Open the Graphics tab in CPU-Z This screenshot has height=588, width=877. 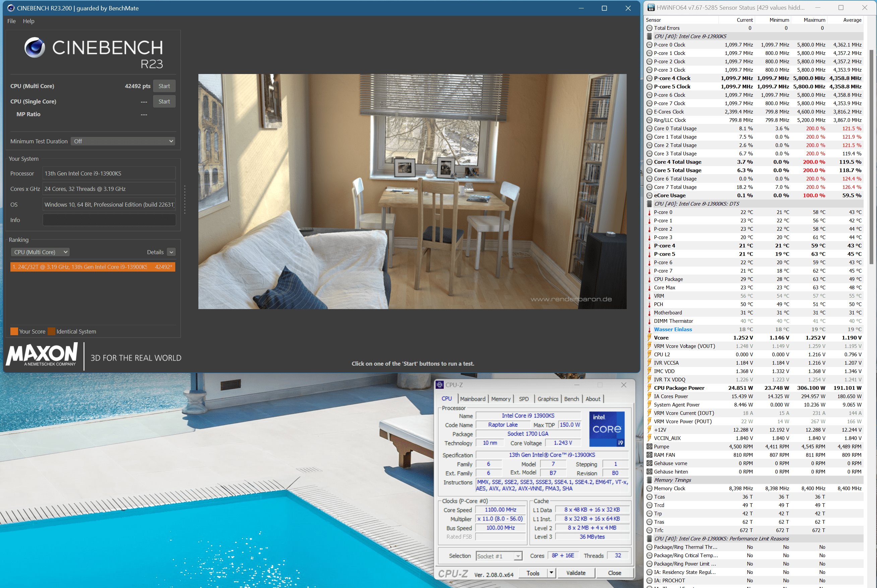pos(548,399)
